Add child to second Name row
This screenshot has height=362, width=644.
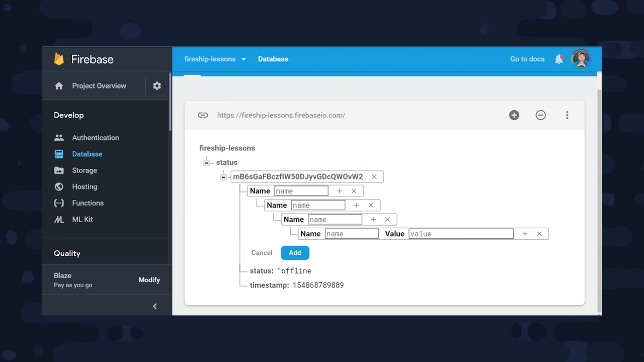pyautogui.click(x=357, y=205)
